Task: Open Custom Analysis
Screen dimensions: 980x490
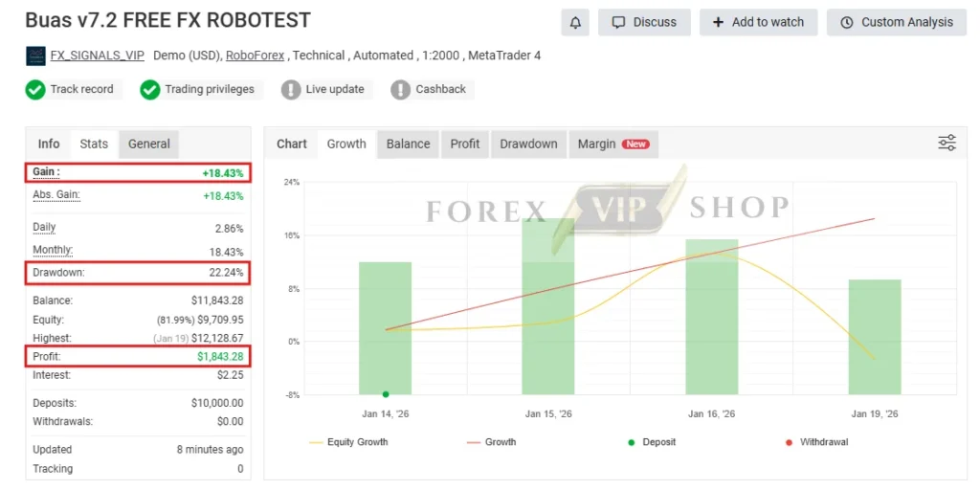Action: coord(897,23)
